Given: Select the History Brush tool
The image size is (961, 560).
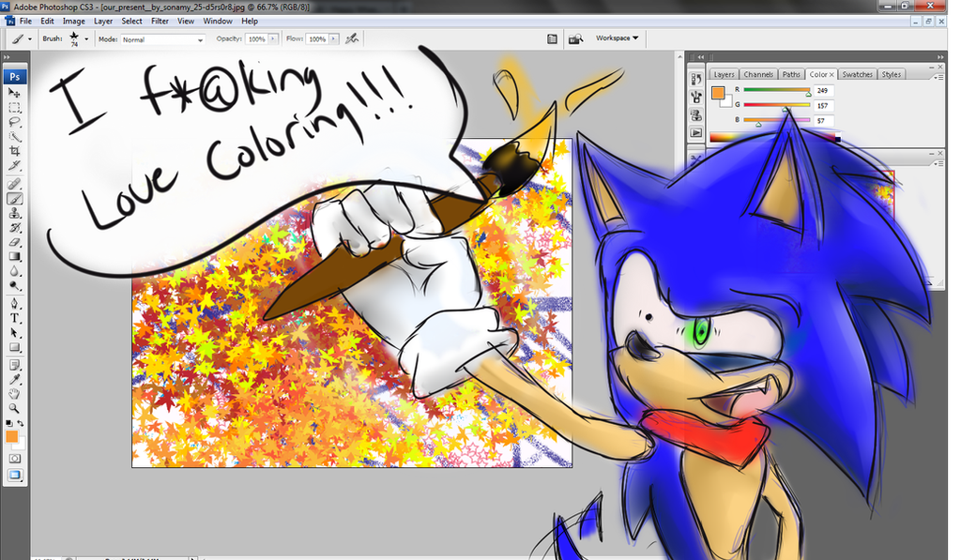Looking at the screenshot, I should point(15,228).
